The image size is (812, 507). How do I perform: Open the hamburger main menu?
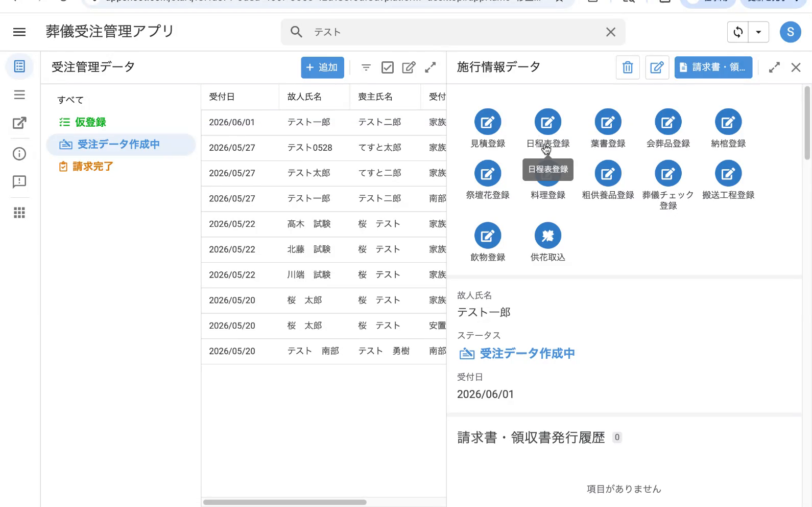click(19, 32)
